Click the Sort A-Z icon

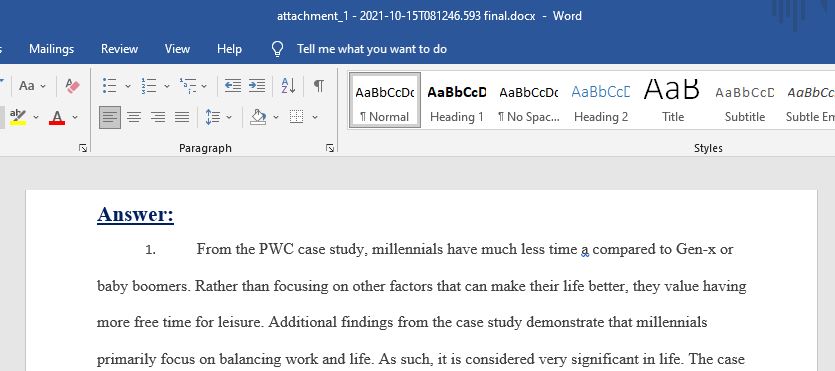click(x=288, y=86)
